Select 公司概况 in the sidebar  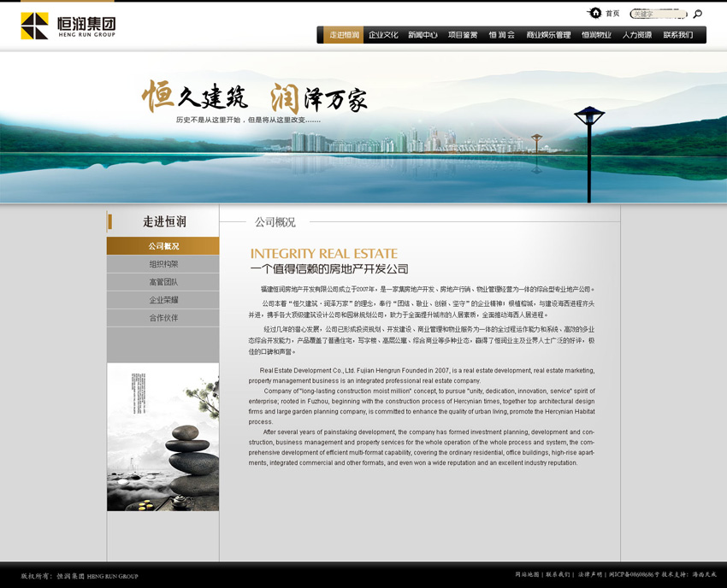[x=163, y=246]
